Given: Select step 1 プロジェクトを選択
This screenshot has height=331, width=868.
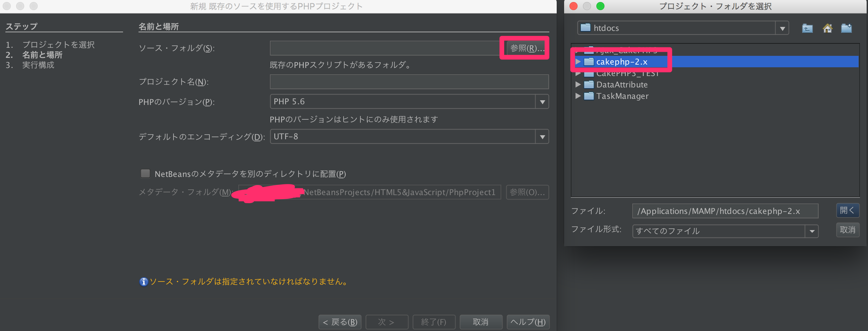Looking at the screenshot, I should point(58,44).
